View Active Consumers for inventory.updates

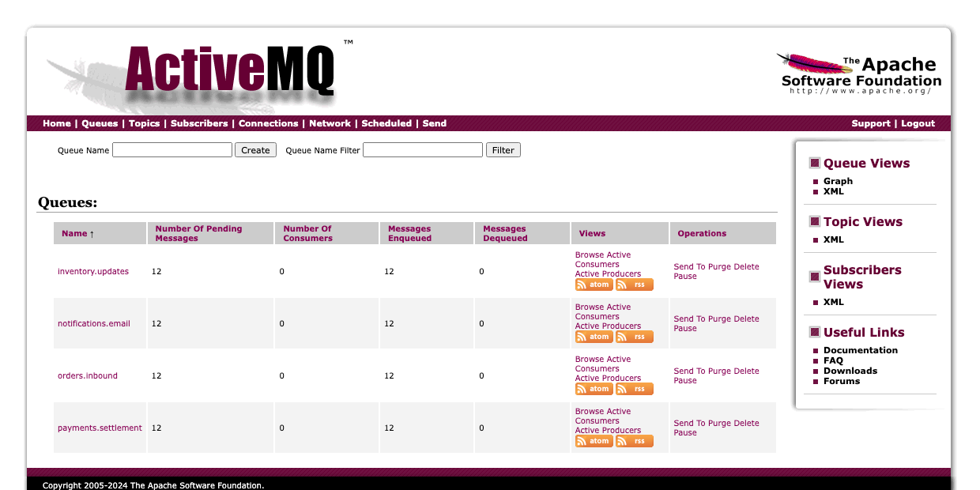tap(603, 260)
